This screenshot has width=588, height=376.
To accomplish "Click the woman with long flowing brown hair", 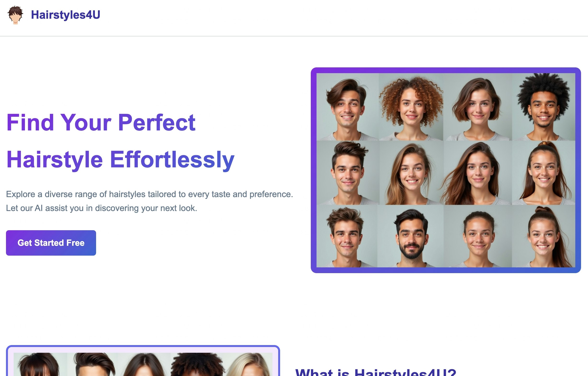I will point(478,172).
